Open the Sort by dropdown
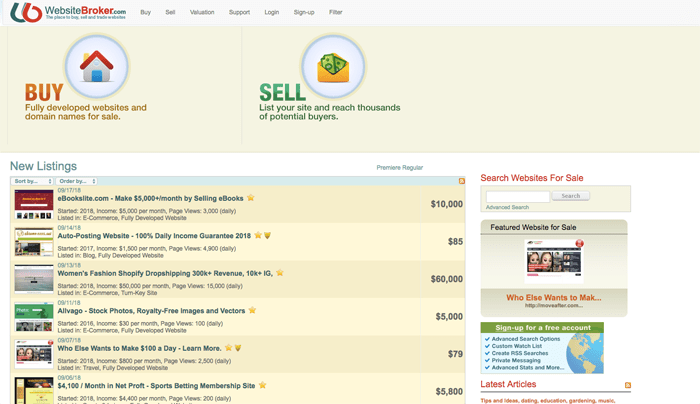The height and width of the screenshot is (404, 700). [32, 181]
